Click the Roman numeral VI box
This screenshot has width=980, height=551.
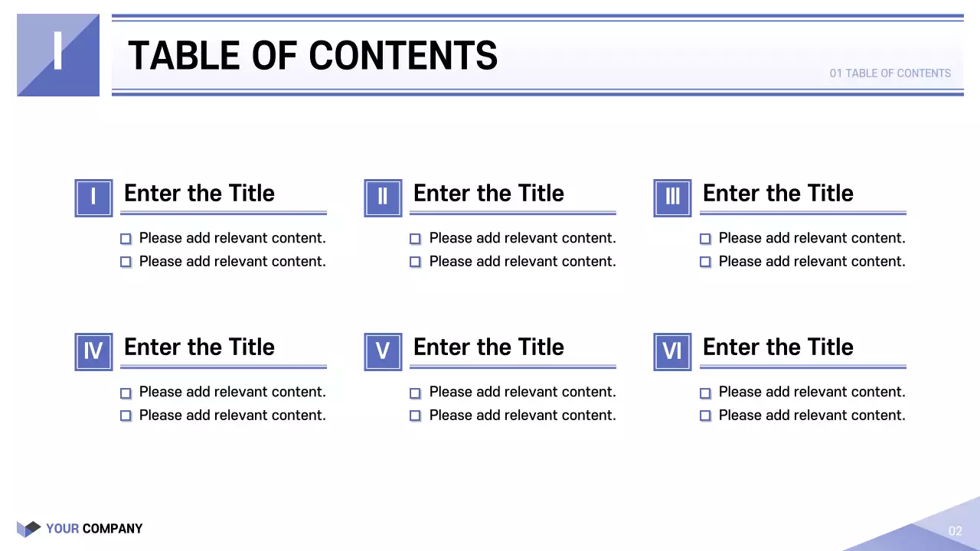(x=672, y=351)
